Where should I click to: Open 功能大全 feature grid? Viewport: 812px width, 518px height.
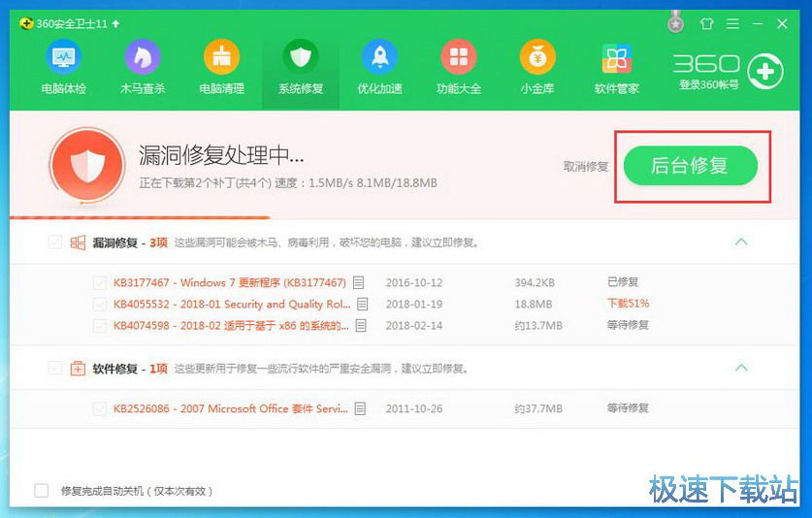tap(459, 68)
